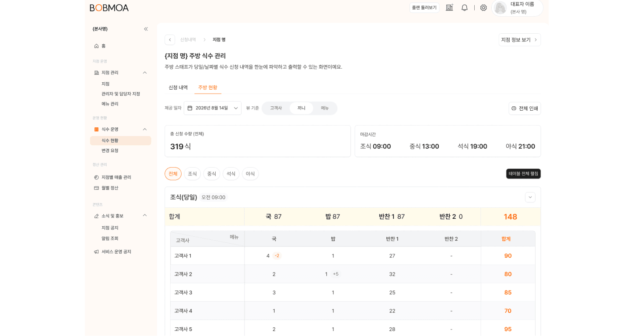644x336 pixels.
Task: Switch to 주방 현황 tab
Action: [208, 87]
